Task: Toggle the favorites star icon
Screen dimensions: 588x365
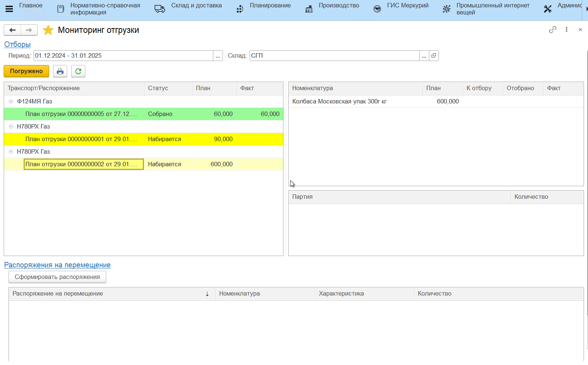Action: click(48, 30)
